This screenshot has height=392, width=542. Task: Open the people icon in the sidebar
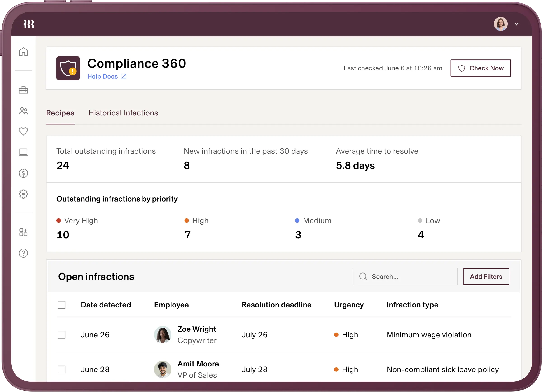[x=23, y=111]
